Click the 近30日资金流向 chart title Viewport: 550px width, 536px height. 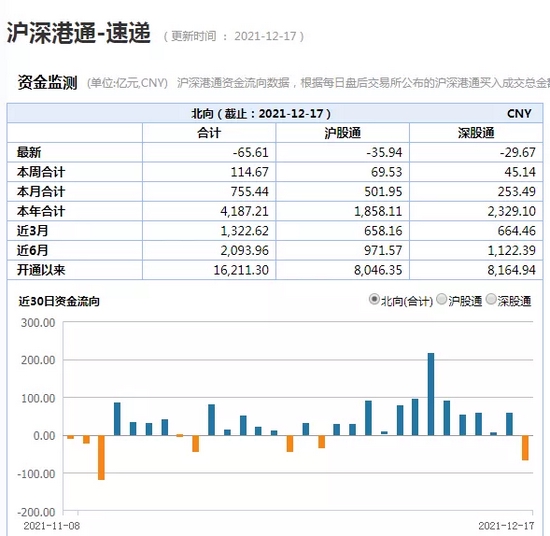coord(59,301)
